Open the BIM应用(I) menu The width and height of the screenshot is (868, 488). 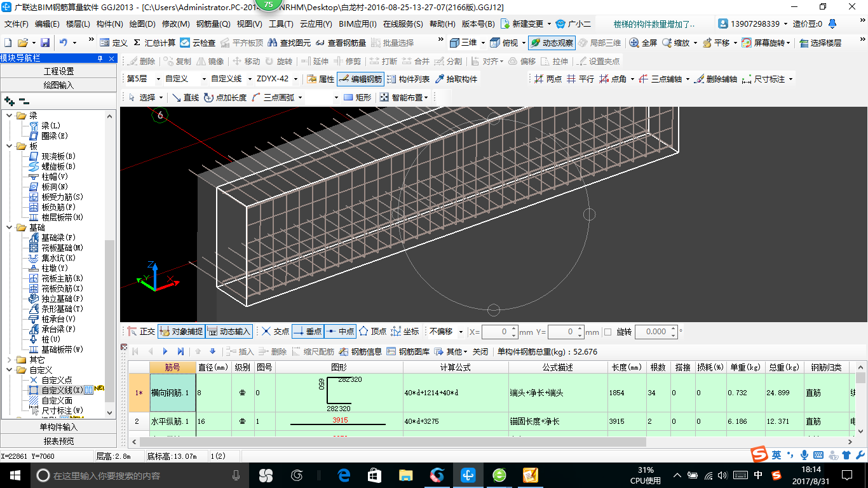[358, 24]
